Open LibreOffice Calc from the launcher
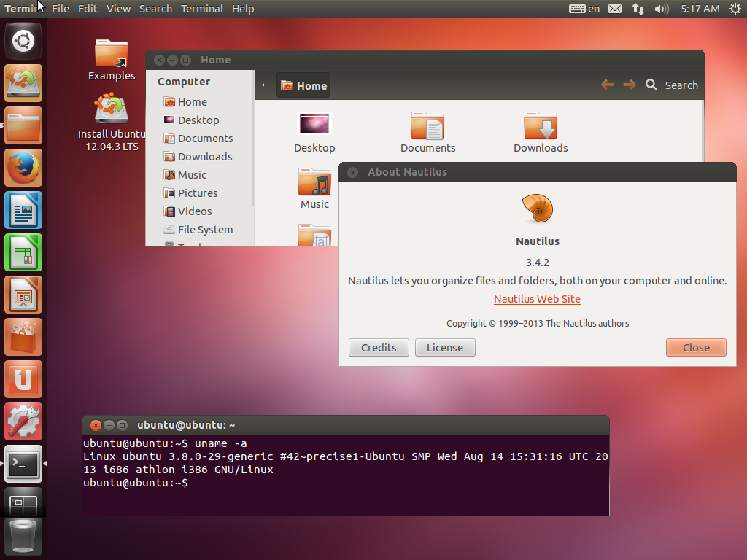Viewport: 747px width, 560px height. click(23, 253)
